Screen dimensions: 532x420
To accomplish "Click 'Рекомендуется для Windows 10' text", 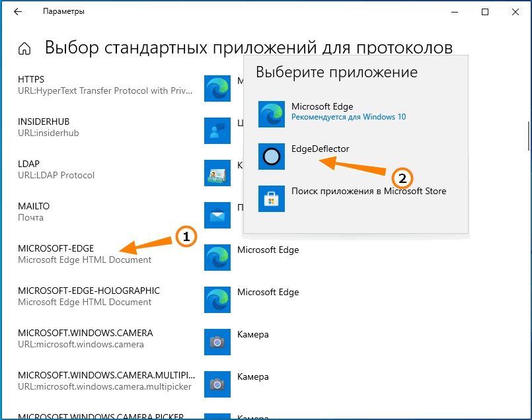I will (348, 117).
